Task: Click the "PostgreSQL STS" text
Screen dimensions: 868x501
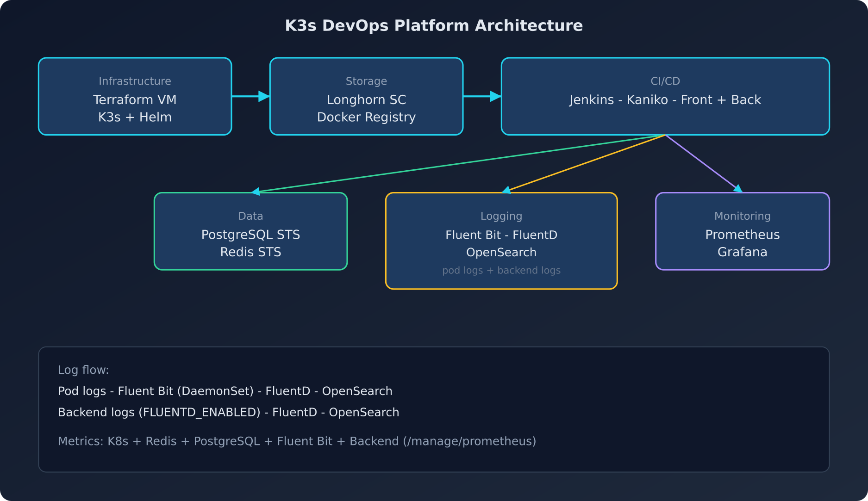Action: point(250,235)
